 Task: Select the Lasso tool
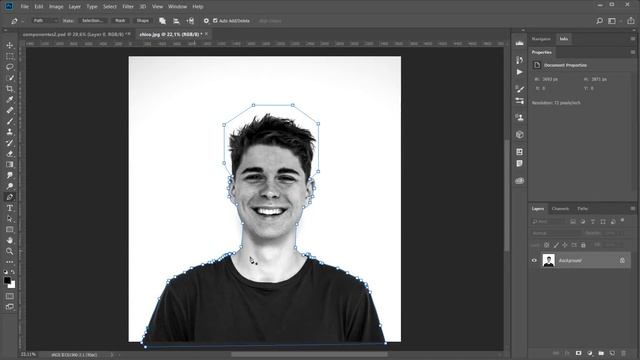10,67
